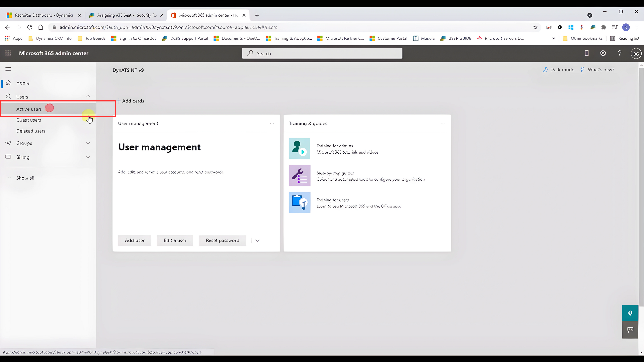Click the admin center Search box
This screenshot has height=362, width=644.
(x=322, y=53)
